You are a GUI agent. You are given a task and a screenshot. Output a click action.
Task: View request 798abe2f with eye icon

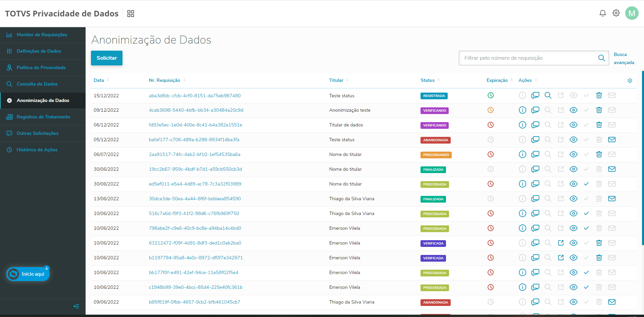point(574,228)
